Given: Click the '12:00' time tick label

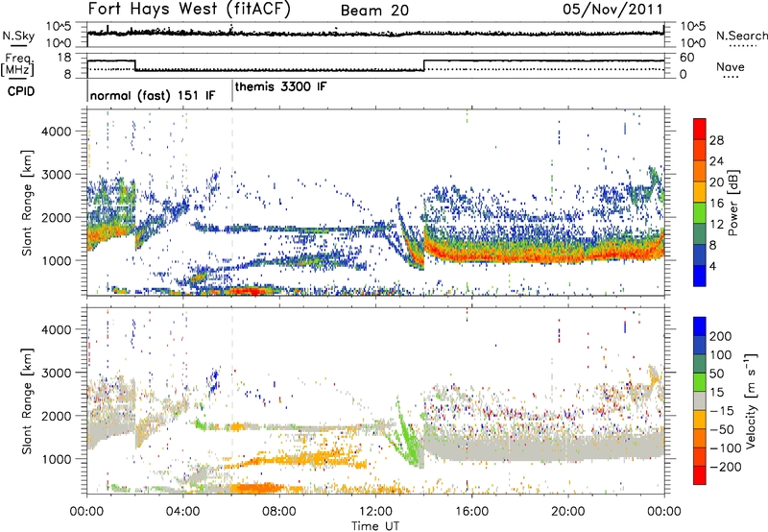Looking at the screenshot, I should (x=375, y=512).
